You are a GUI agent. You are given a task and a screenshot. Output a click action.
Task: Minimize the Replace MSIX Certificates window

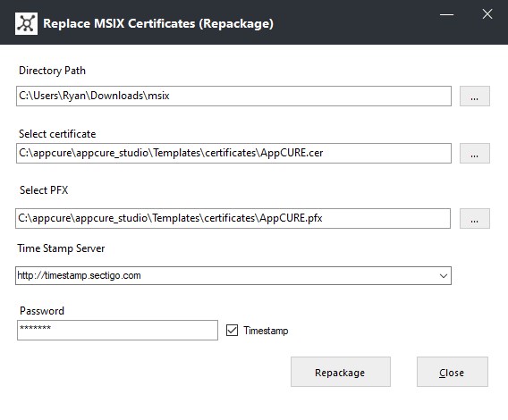[x=446, y=14]
